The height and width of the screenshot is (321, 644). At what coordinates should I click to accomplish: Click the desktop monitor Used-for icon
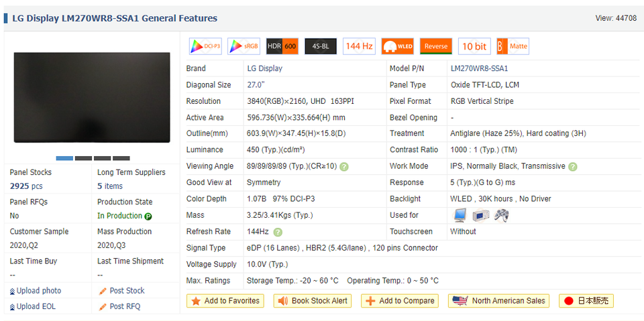460,216
